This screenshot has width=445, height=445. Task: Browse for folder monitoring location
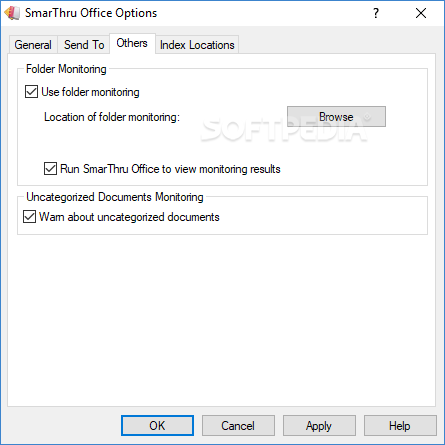(x=336, y=117)
